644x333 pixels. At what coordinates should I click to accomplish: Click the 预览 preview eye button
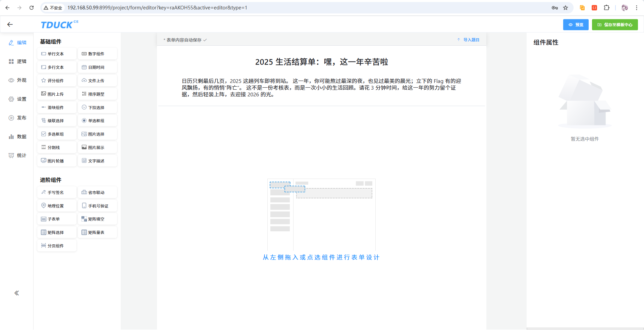coord(576,25)
